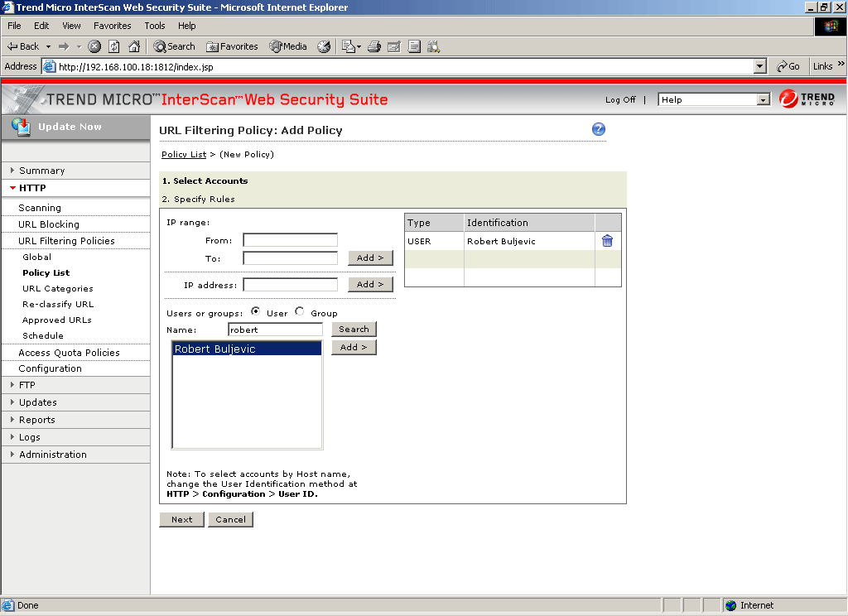
Task: Click the Refresh page toolbar icon
Action: click(114, 46)
